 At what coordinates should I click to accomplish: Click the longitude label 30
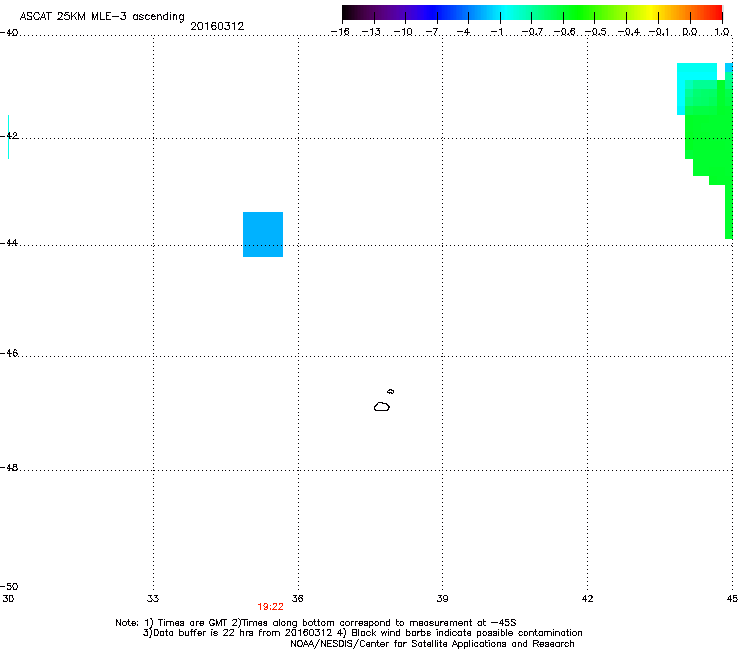click(x=8, y=599)
